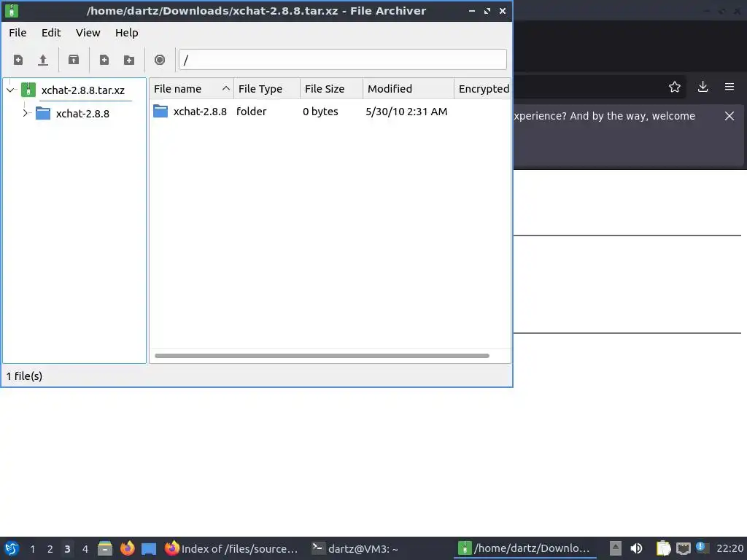Click the Add folder toolbar icon
Screen dimensions: 747x560
tap(128, 60)
